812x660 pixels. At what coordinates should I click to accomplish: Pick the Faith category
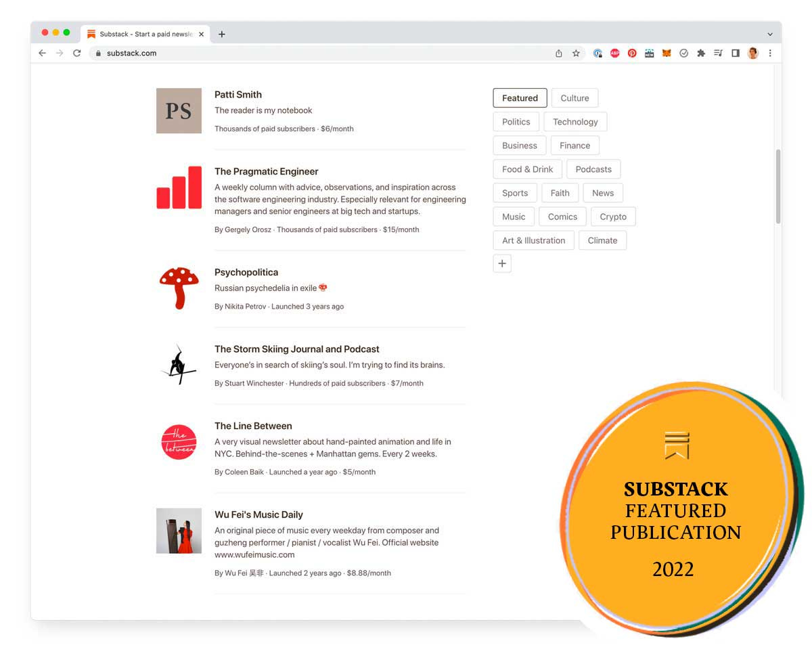point(560,193)
